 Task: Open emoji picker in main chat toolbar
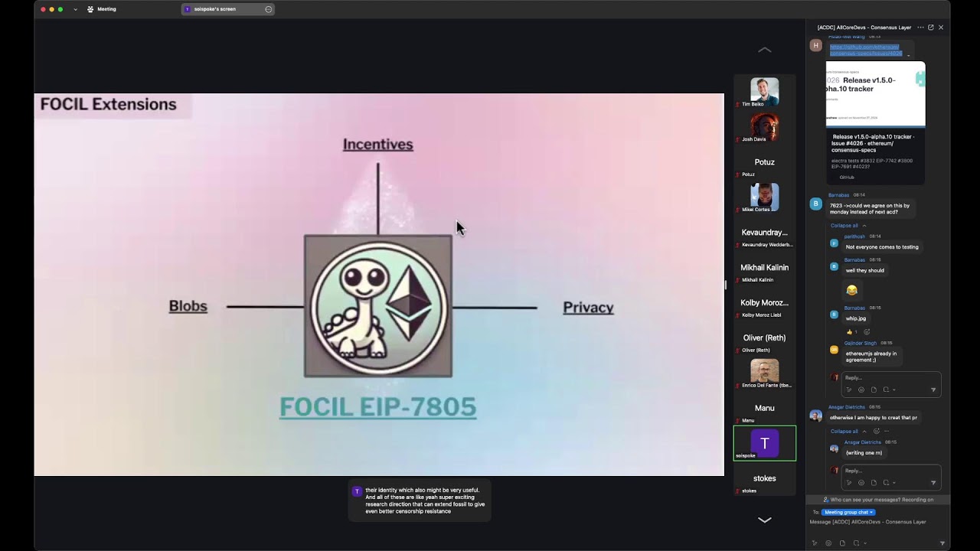click(x=828, y=543)
